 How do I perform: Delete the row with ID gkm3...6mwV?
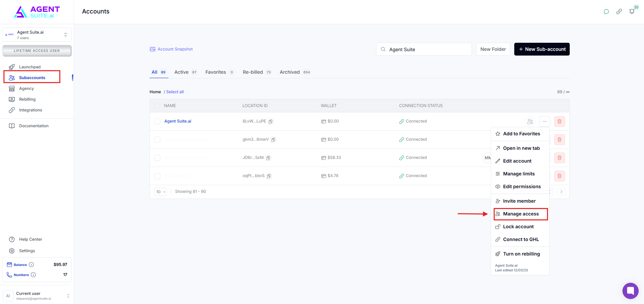click(x=560, y=140)
